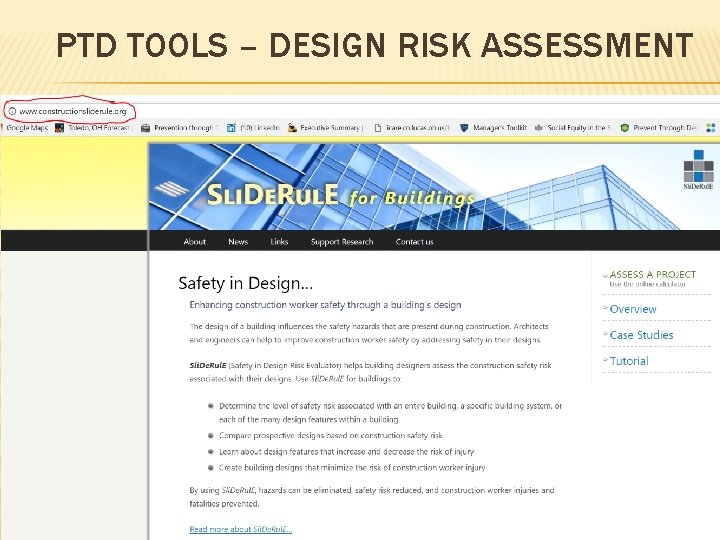Open the Tutorial sidebar link
720x540 pixels.
629,361
